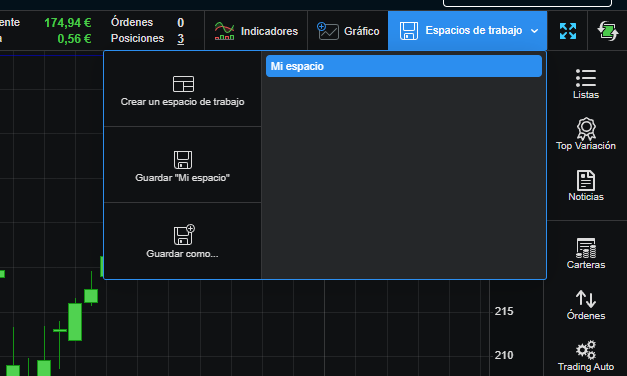Select the Mi espacio workspace
Screen dimensions: 627x376
[404, 66]
